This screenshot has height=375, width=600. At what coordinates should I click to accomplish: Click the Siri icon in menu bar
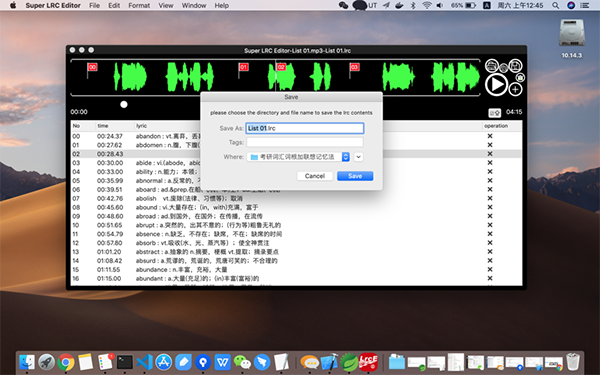point(571,5)
